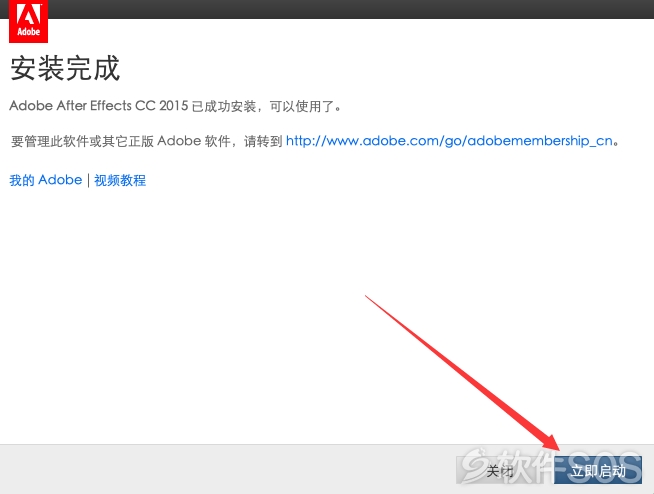
Task: Select the 安装完成 heading text
Action: click(x=65, y=68)
